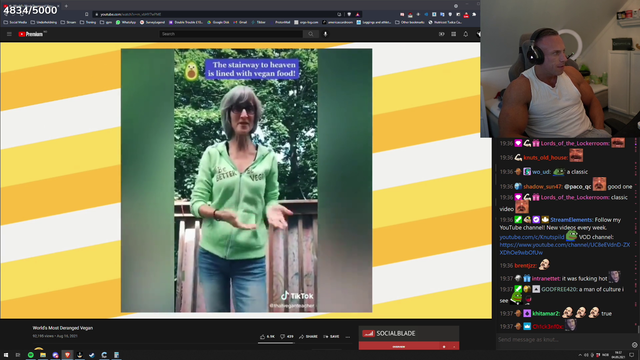Click the youtube.com/c/Knutspild chat link

click(x=532, y=237)
